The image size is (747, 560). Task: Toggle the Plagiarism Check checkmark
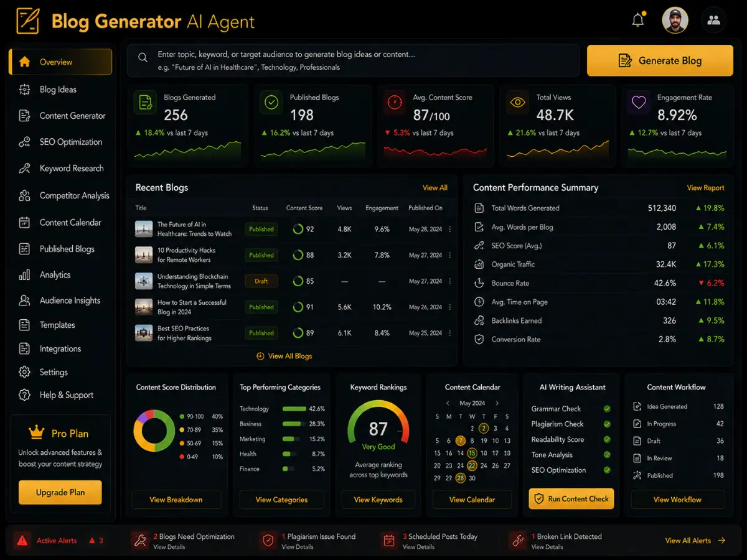[x=607, y=424]
